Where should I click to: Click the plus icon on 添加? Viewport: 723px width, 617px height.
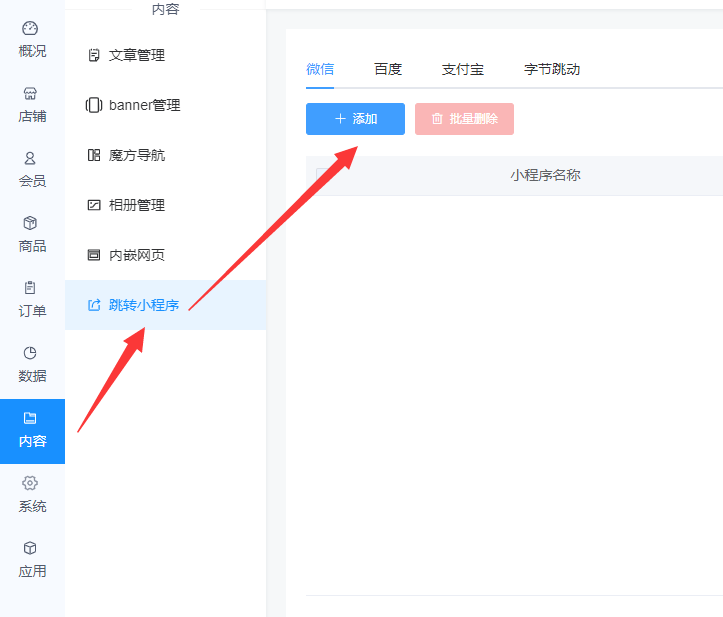(x=340, y=119)
